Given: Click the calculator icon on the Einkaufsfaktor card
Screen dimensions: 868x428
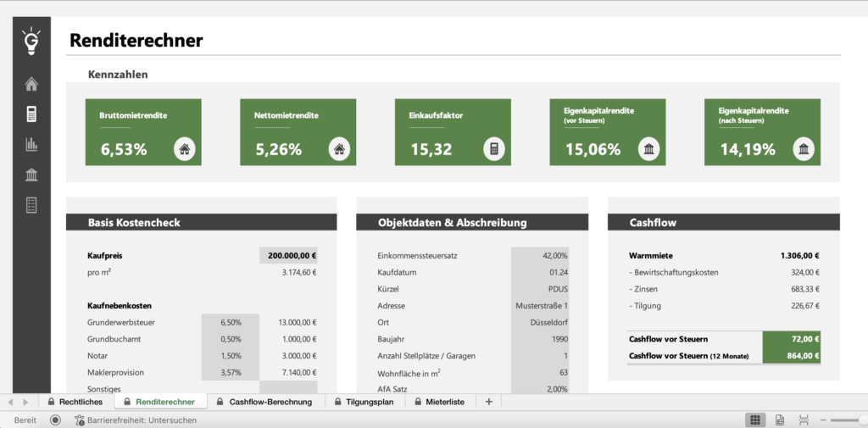Looking at the screenshot, I should pyautogui.click(x=494, y=150).
